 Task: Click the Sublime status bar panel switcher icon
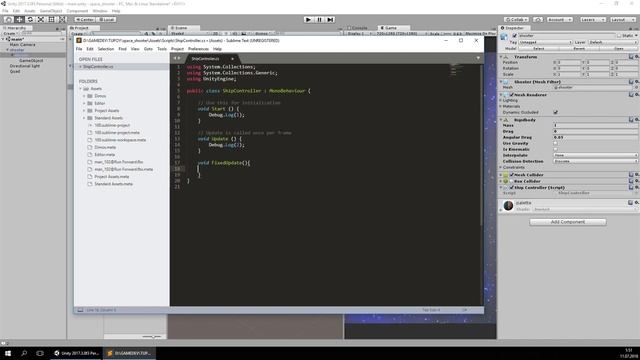pos(80,310)
